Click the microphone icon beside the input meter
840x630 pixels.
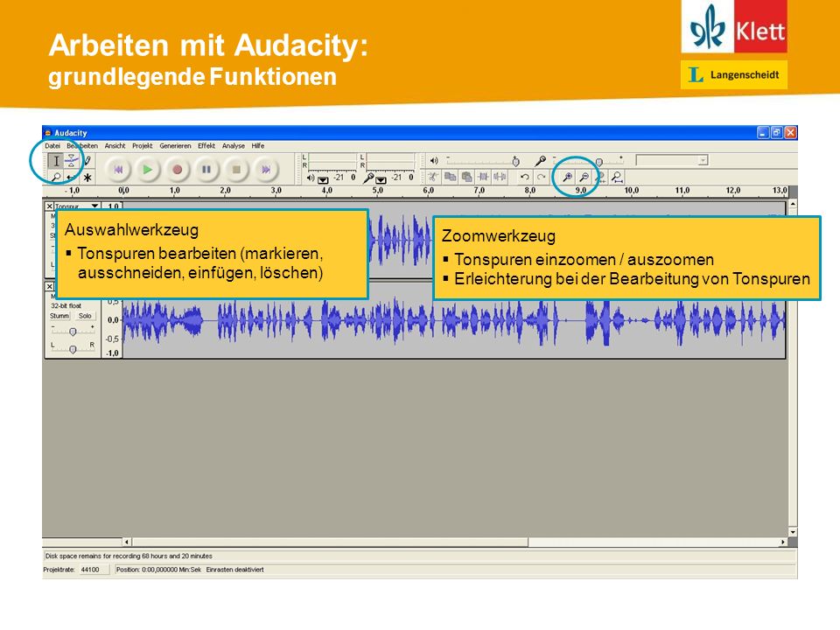click(x=368, y=178)
